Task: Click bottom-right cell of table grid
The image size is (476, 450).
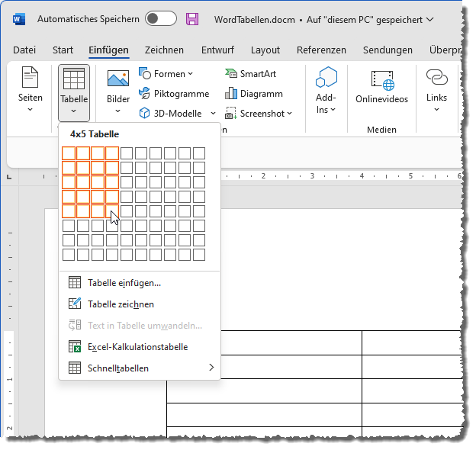Action: (199, 255)
